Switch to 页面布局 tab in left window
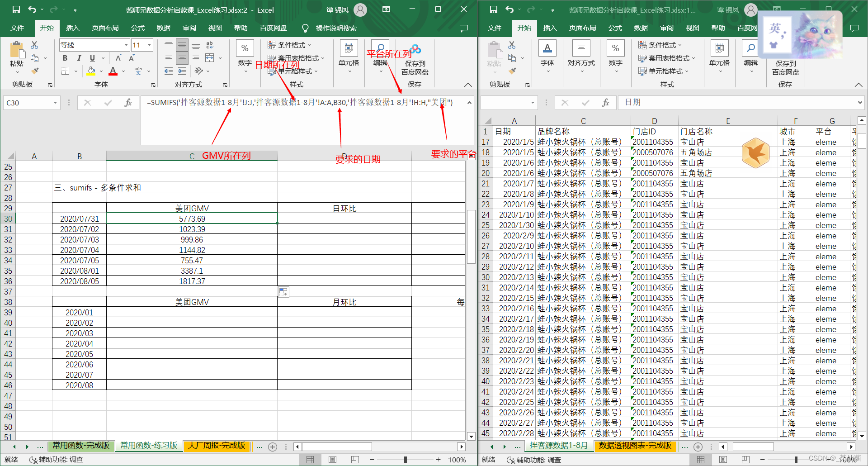The height and width of the screenshot is (466, 868). click(105, 28)
